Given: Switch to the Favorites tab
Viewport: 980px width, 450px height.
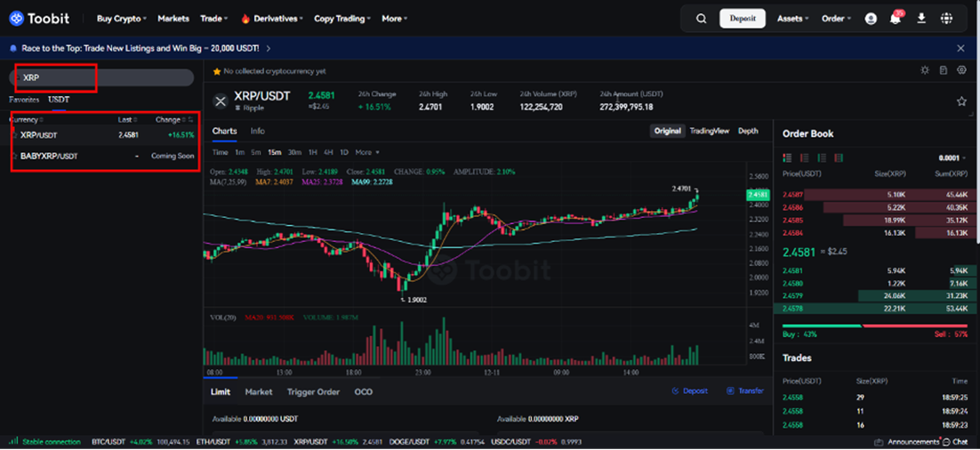Looking at the screenshot, I should (24, 100).
